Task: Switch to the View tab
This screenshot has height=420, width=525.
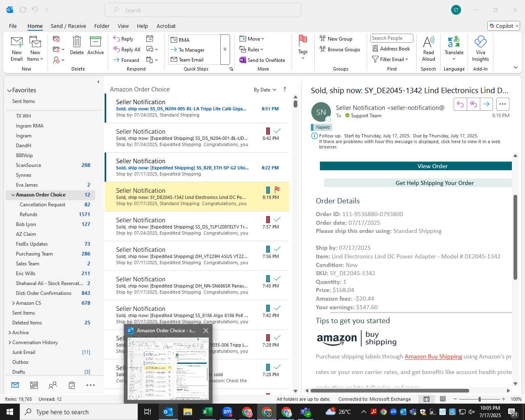Action: (x=123, y=26)
